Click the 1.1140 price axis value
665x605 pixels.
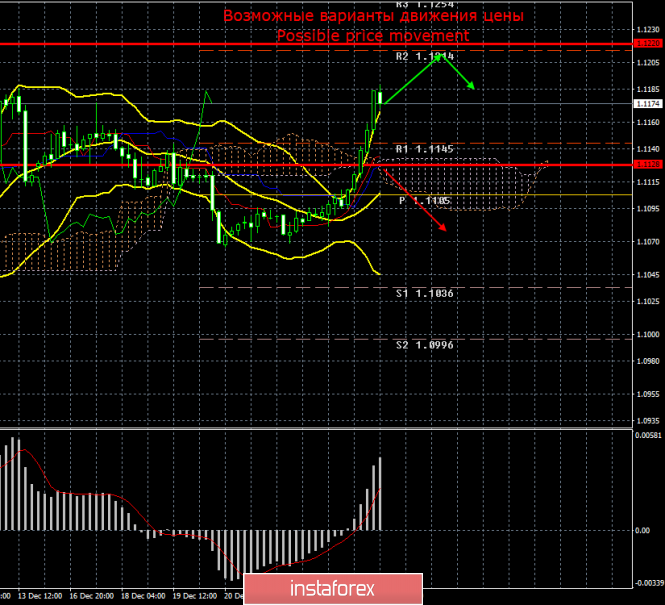(x=648, y=149)
